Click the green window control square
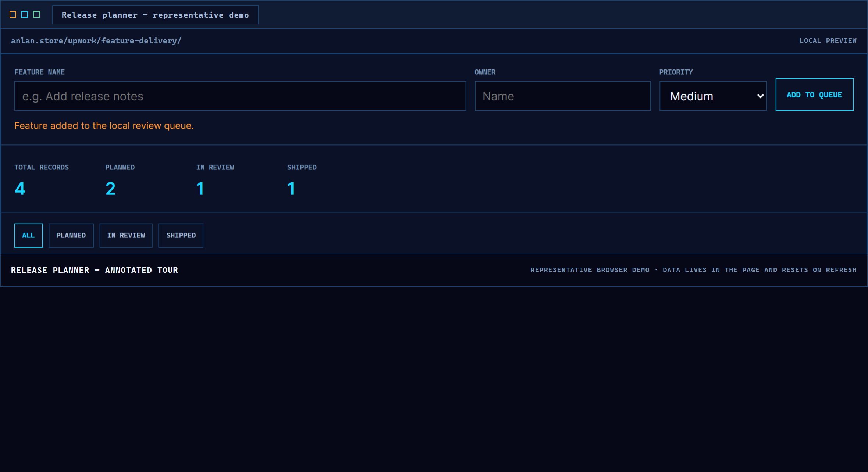 click(x=36, y=14)
